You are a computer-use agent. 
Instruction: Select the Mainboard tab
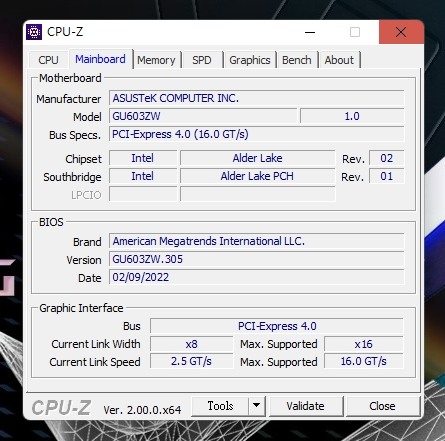pos(100,59)
